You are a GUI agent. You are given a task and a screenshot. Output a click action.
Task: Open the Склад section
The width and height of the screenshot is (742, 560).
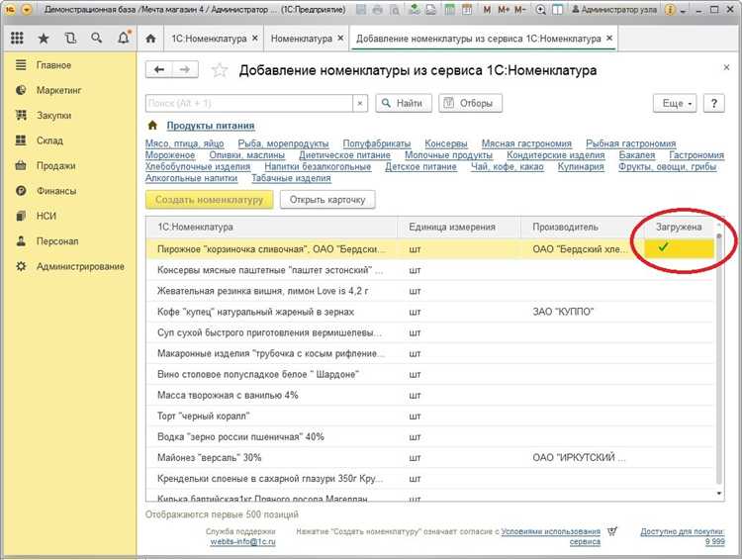tap(49, 140)
